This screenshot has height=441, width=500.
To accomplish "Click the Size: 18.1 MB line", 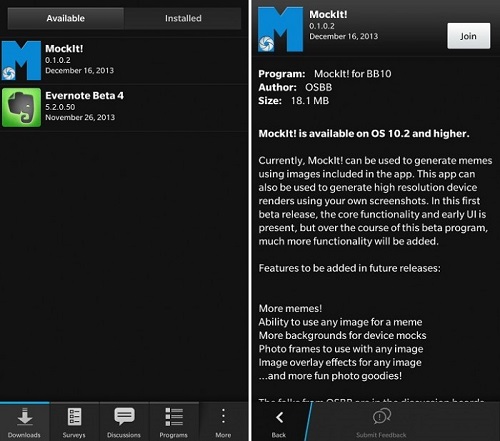I will point(294,101).
